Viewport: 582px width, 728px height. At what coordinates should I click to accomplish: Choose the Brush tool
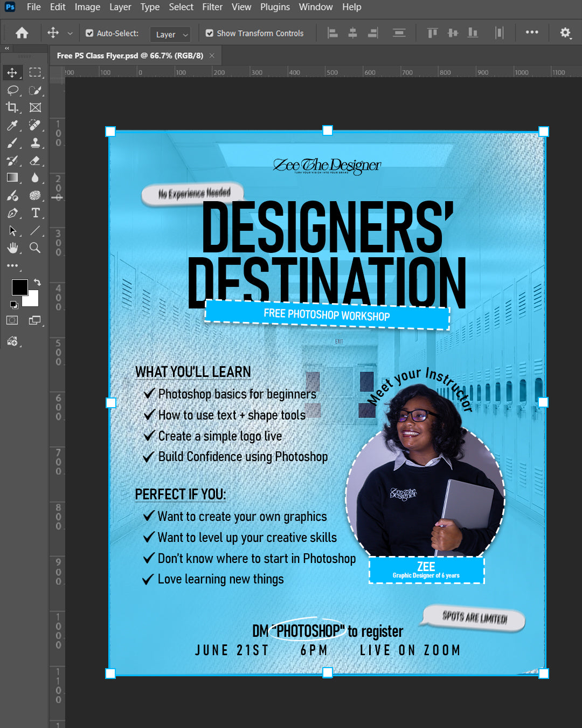pos(12,143)
